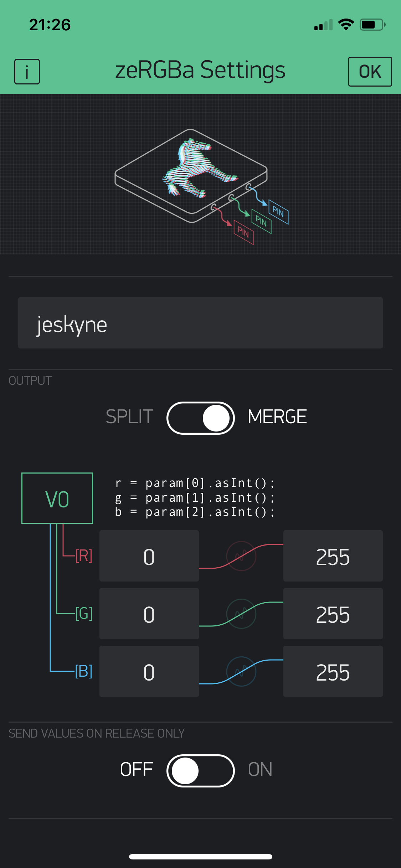Select the MERGE label

pos(277,417)
